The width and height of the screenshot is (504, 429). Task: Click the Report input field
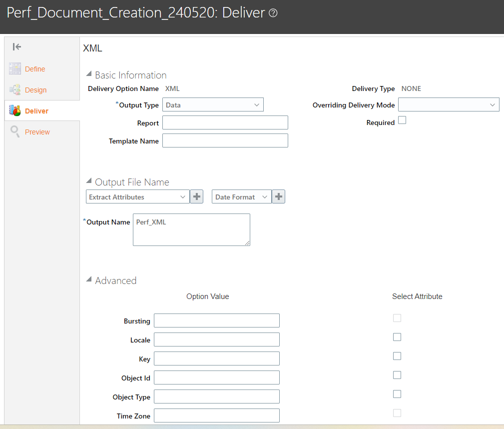coord(225,122)
